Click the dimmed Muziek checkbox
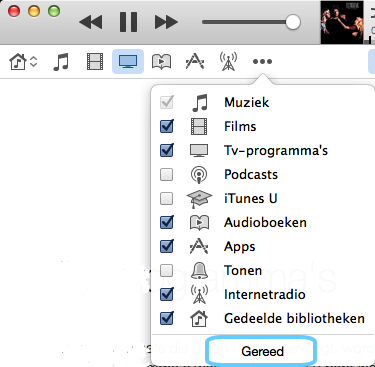The width and height of the screenshot is (375, 367). pyautogui.click(x=167, y=102)
